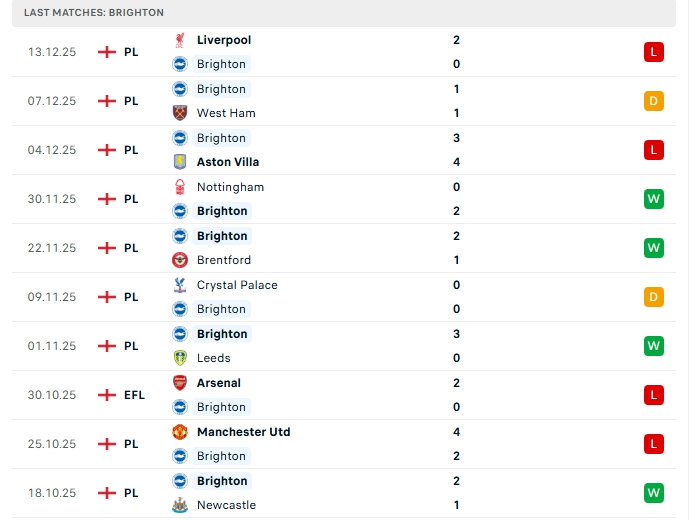Click the West Ham club crest
689x520 pixels.
pyautogui.click(x=180, y=113)
